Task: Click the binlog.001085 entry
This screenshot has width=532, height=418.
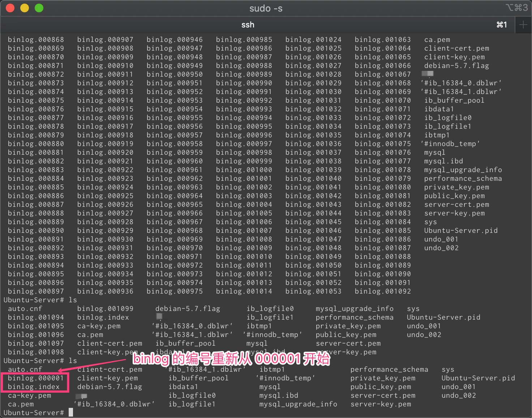Action: point(383,230)
